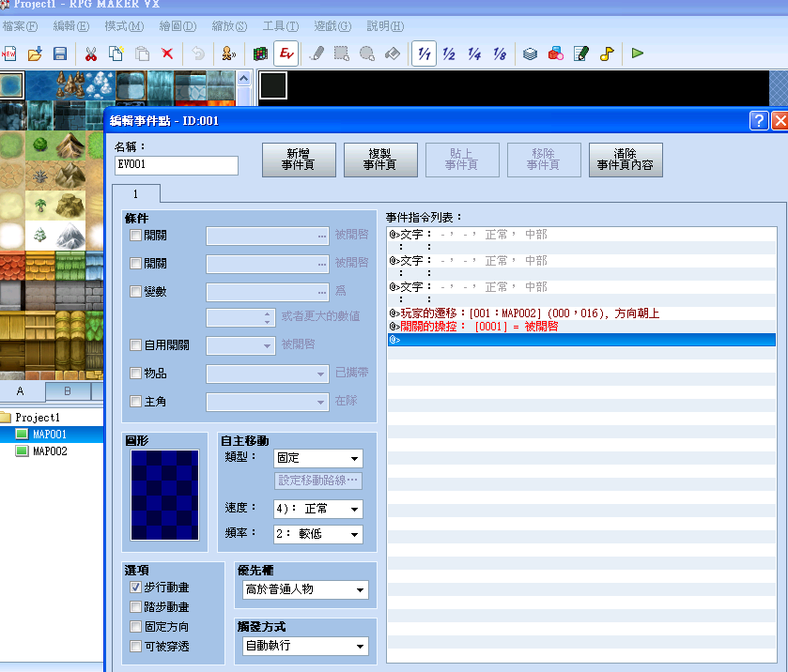Open the 物品 item condition dropdown
The width and height of the screenshot is (788, 672).
point(268,374)
